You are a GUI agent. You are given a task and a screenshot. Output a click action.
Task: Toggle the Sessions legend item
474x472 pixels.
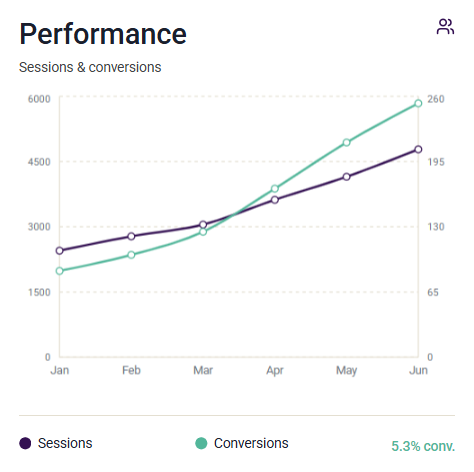(x=56, y=443)
